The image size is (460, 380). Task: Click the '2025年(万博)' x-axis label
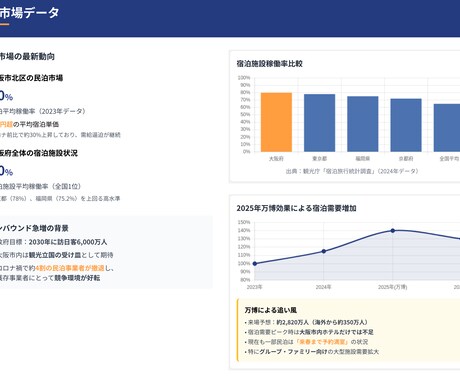pos(393,287)
